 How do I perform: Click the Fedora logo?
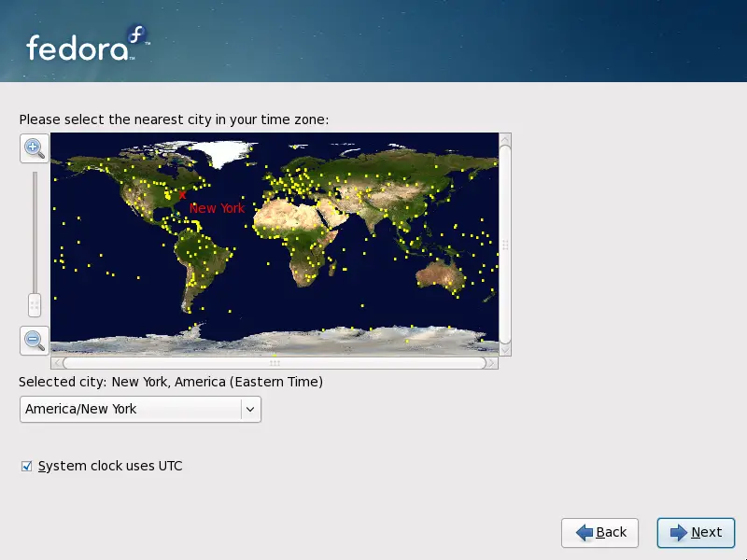[84, 45]
